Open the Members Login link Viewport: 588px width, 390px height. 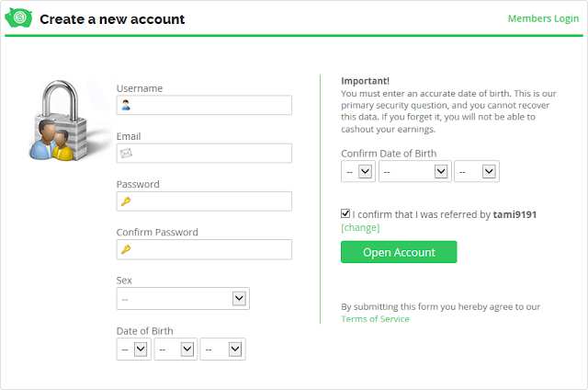[x=543, y=18]
